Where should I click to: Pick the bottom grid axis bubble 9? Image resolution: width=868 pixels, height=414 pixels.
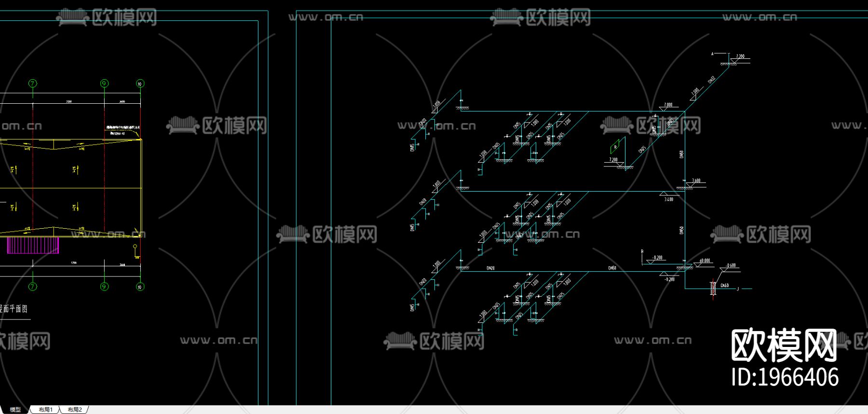(104, 287)
